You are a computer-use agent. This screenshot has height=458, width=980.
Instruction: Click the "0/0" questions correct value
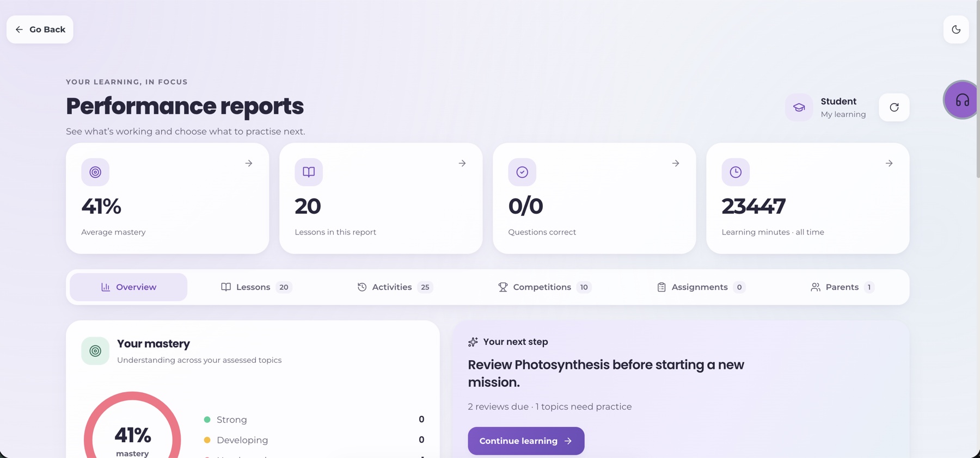point(525,206)
